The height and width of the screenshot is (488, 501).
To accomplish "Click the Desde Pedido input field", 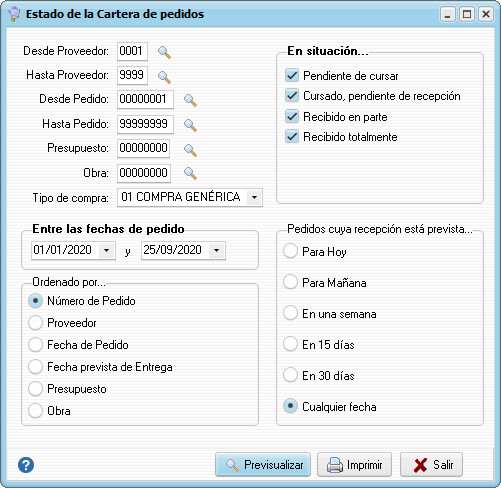I will coord(145,99).
